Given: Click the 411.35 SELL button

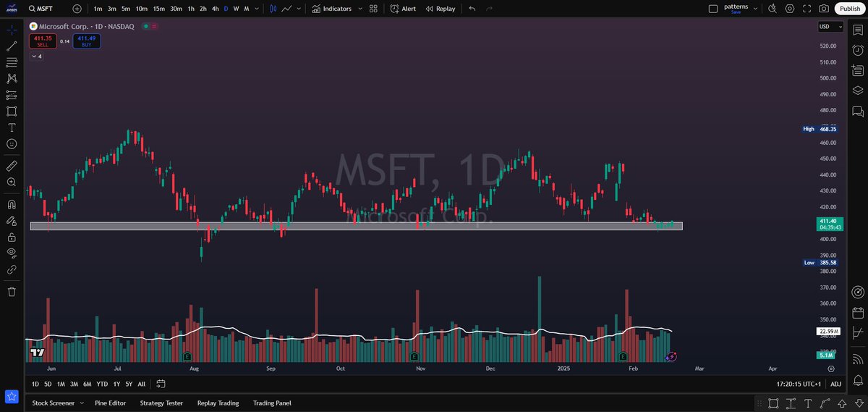Looking at the screenshot, I should click(43, 41).
